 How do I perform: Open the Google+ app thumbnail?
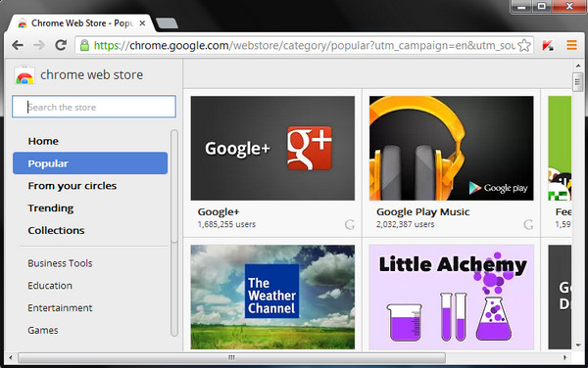point(272,148)
